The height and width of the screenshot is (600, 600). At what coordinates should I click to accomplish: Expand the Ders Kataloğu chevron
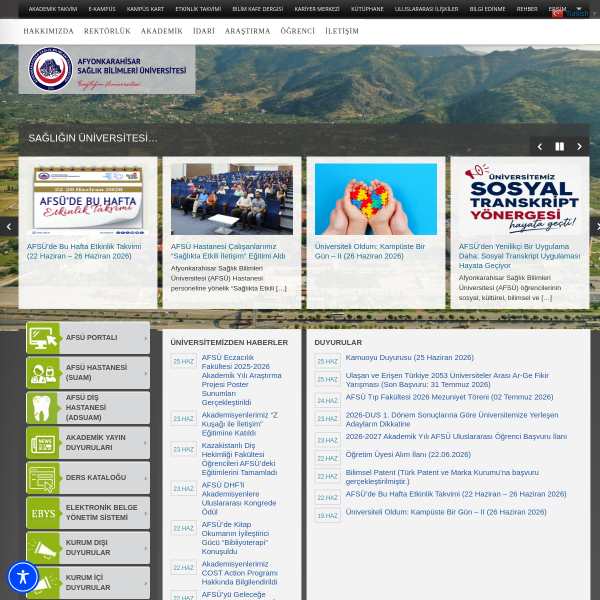click(146, 478)
